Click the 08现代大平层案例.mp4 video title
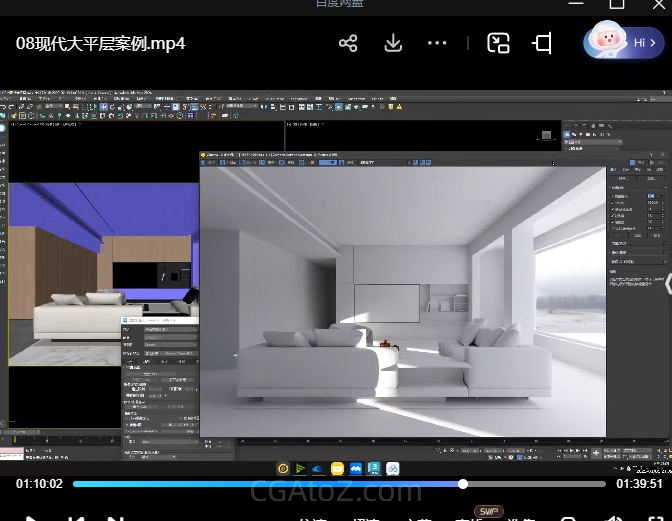Viewport: 672px width, 521px height. [100, 44]
